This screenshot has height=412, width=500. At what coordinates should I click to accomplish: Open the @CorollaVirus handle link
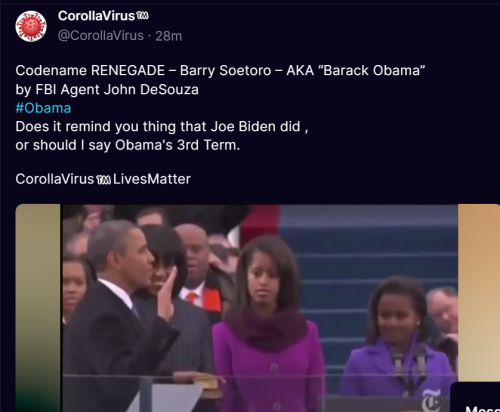click(101, 36)
